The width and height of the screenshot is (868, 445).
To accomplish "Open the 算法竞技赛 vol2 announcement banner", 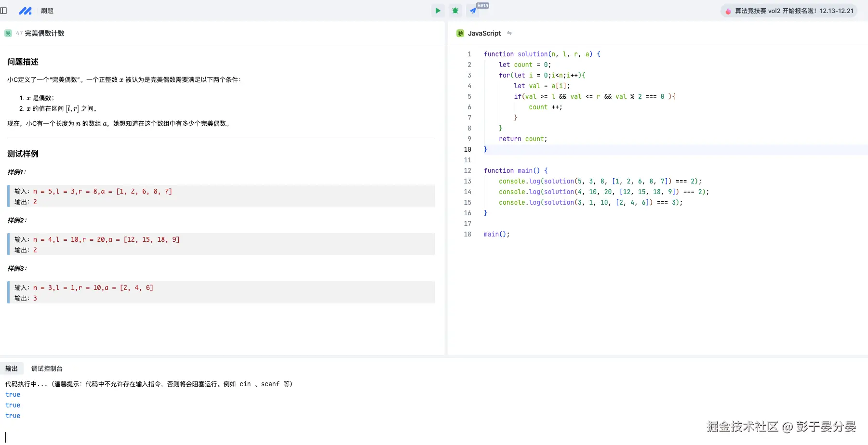I will (793, 11).
